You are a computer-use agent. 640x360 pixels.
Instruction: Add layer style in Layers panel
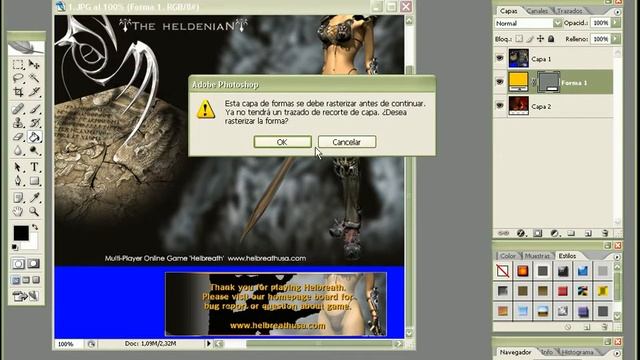coord(521,233)
